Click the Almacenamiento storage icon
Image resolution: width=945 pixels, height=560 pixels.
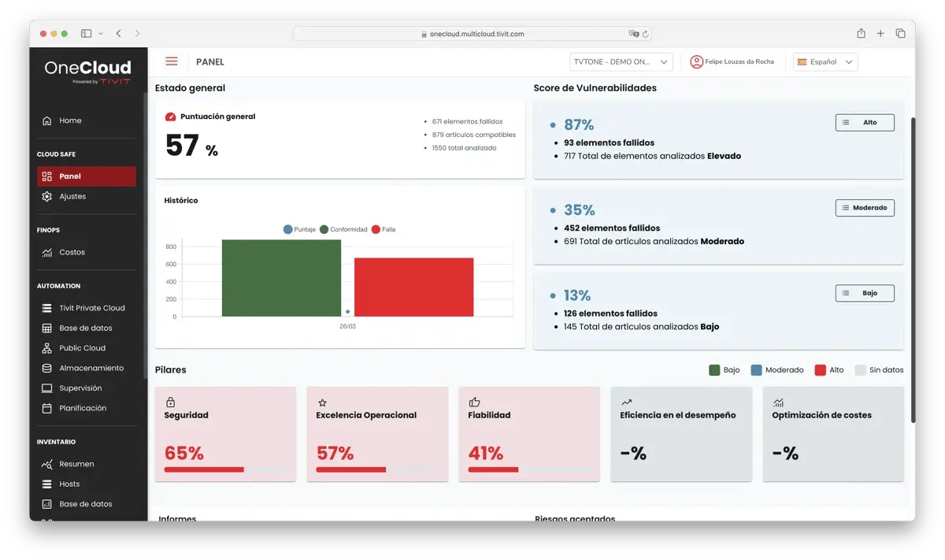[46, 368]
